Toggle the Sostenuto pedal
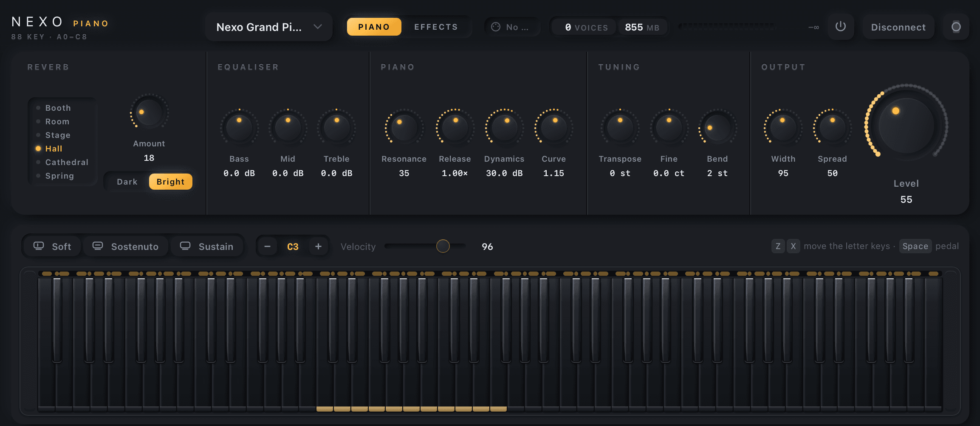This screenshot has width=980, height=426. pyautogui.click(x=125, y=247)
